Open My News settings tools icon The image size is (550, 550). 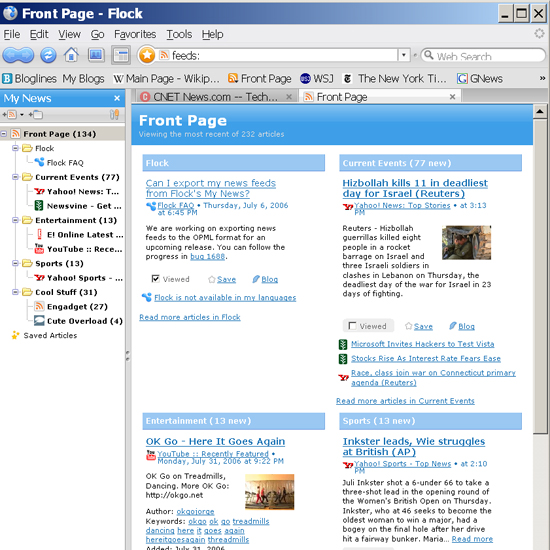[x=114, y=114]
